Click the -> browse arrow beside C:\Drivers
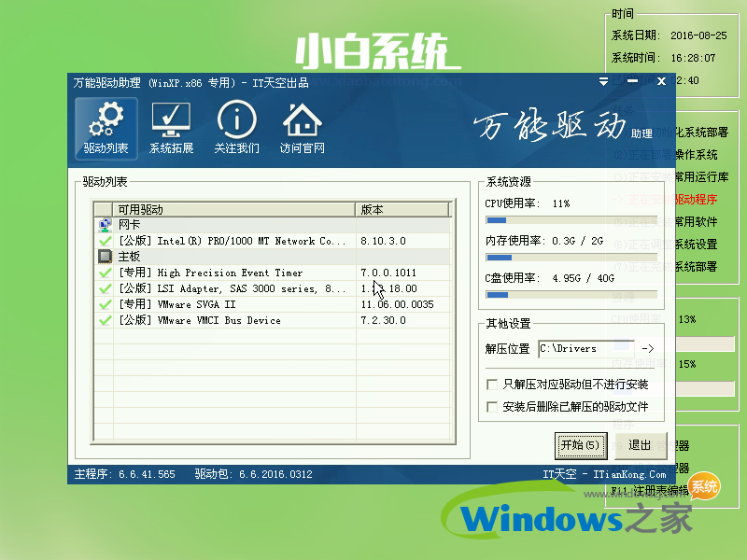This screenshot has width=747, height=560. [x=648, y=346]
